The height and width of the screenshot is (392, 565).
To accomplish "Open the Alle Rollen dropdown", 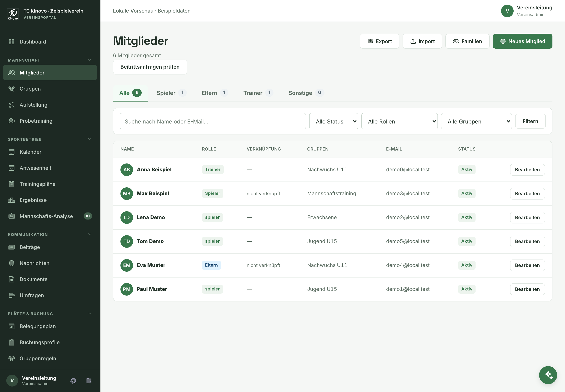I will [x=399, y=121].
